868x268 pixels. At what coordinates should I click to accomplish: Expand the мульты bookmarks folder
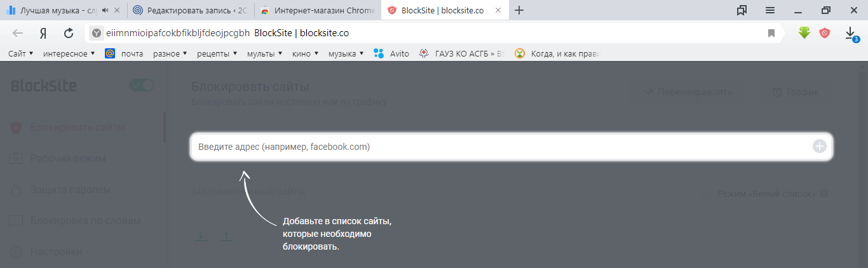[x=265, y=54]
